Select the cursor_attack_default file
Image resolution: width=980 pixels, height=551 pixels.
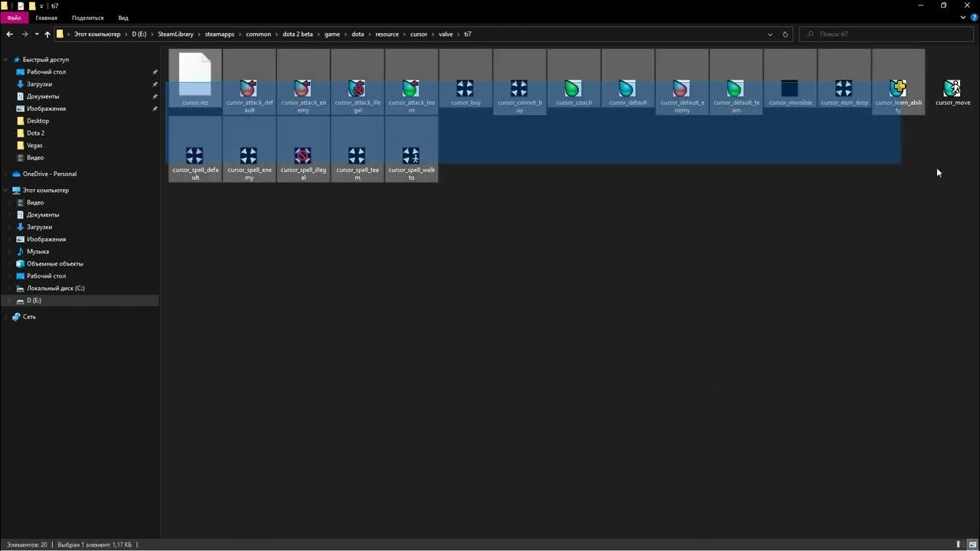[x=249, y=82]
